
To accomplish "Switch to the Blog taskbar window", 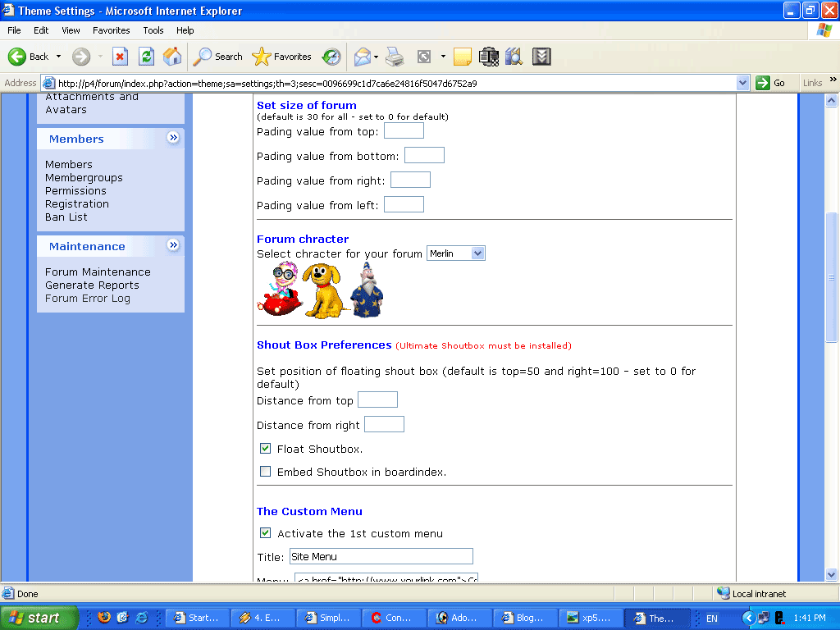I will pyautogui.click(x=526, y=618).
